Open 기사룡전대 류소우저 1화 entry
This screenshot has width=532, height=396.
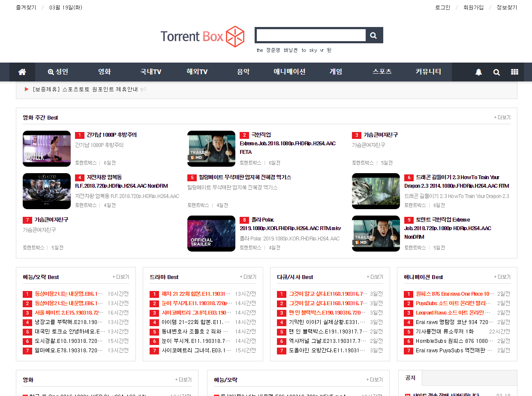(445, 332)
